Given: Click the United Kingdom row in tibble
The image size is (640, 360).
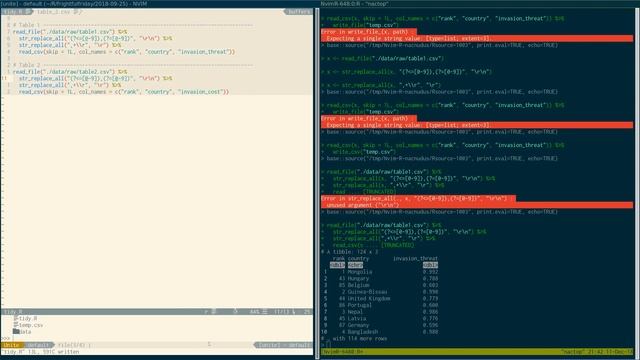Looking at the screenshot, I should (380, 298).
